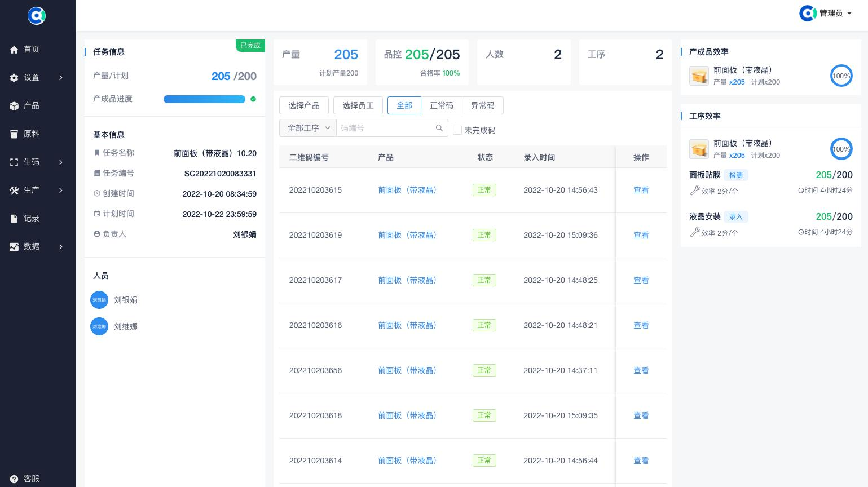Click QR code 202210203614
The image size is (868, 487).
(315, 461)
